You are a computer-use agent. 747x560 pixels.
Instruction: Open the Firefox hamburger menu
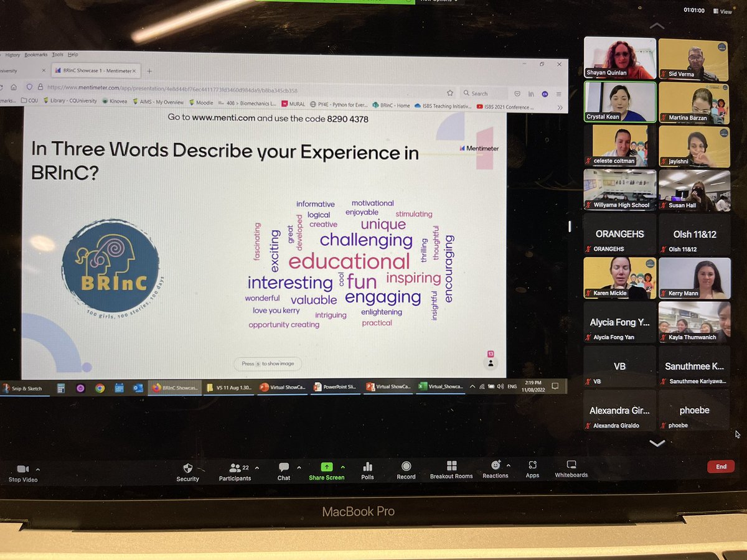(x=558, y=94)
